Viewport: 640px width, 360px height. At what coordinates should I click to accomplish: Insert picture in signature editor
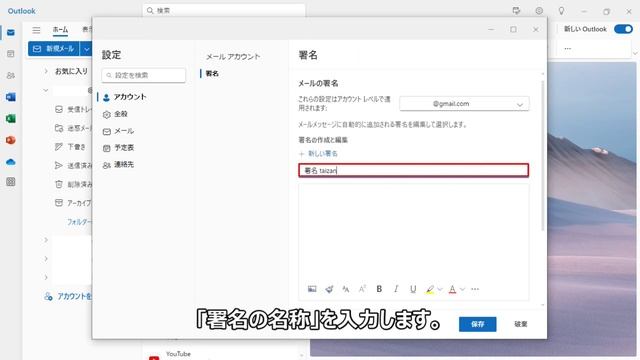(x=312, y=289)
